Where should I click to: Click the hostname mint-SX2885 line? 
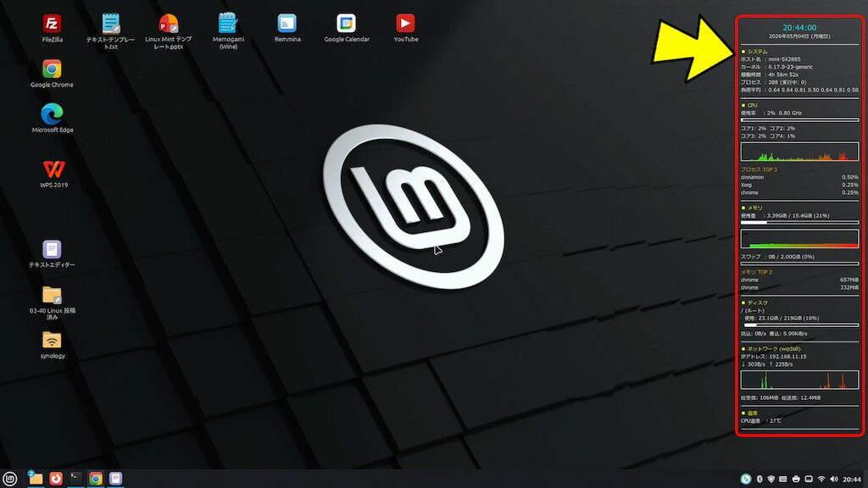(771, 59)
